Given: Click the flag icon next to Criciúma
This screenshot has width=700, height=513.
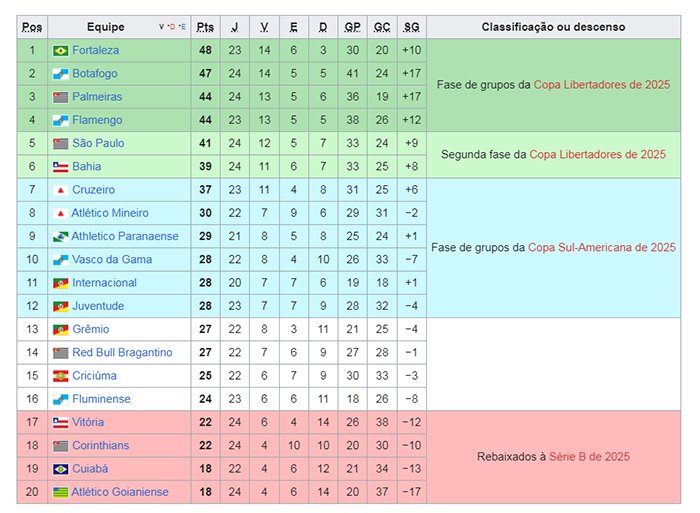Looking at the screenshot, I should pos(60,376).
